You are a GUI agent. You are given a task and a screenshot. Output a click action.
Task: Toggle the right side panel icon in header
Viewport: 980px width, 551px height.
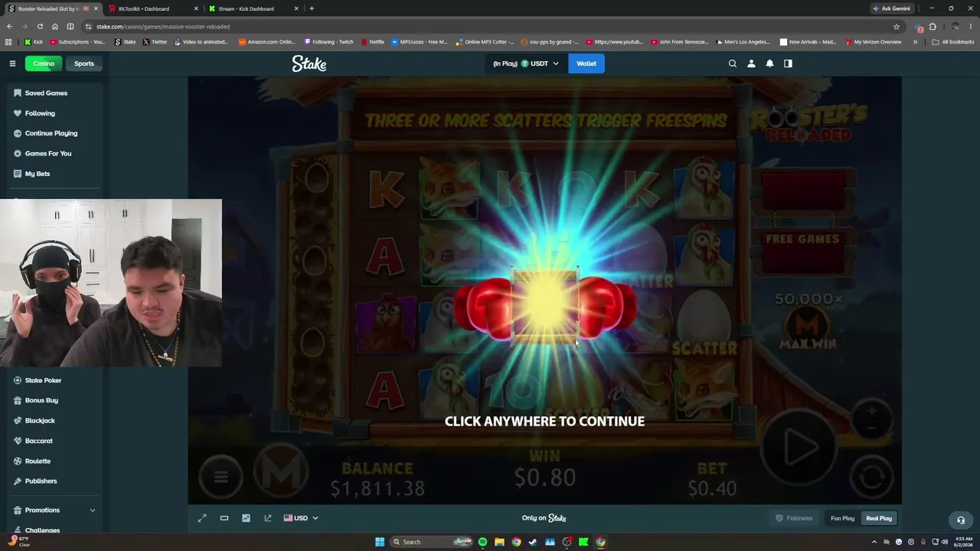click(788, 64)
